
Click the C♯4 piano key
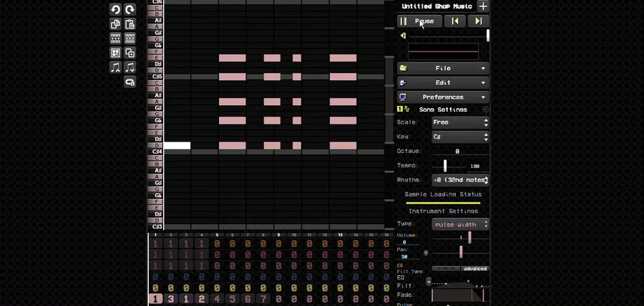(156, 152)
